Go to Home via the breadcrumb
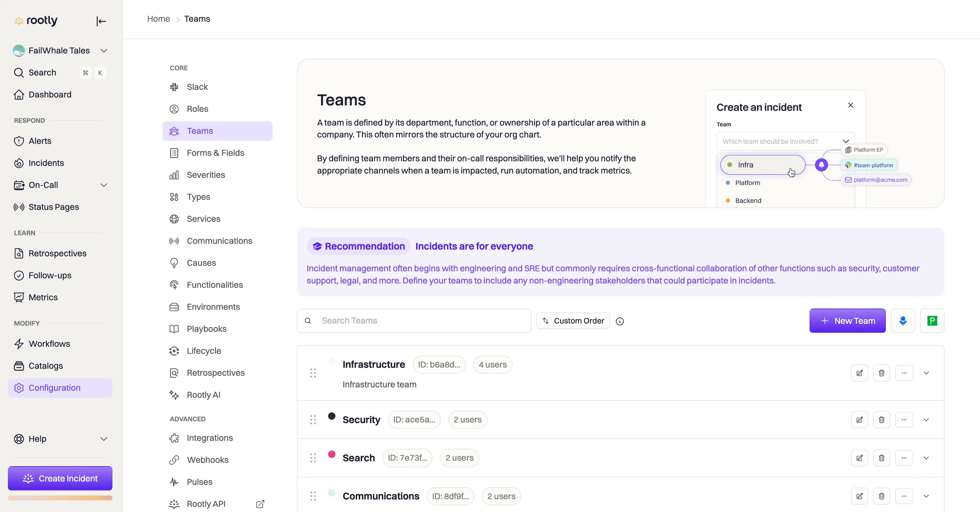The image size is (980, 512). point(158,18)
